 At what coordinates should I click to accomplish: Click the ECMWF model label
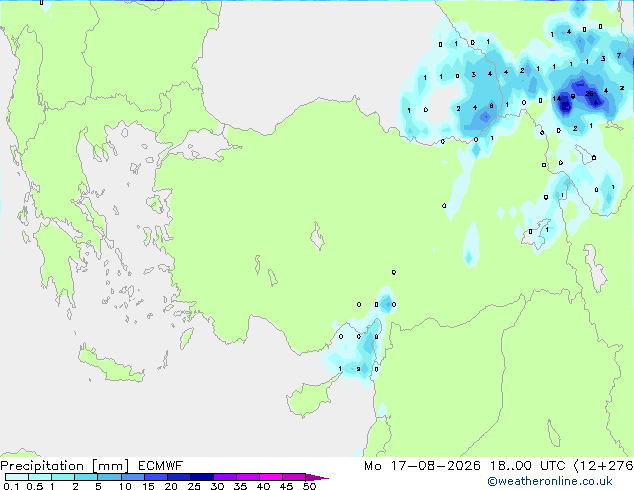pos(161,466)
